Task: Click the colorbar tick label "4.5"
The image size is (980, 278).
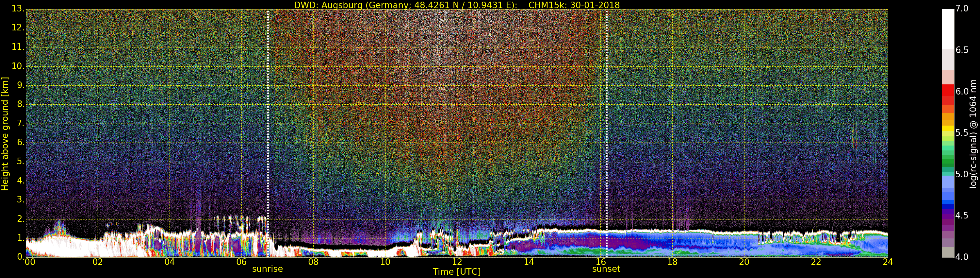Action: (962, 216)
